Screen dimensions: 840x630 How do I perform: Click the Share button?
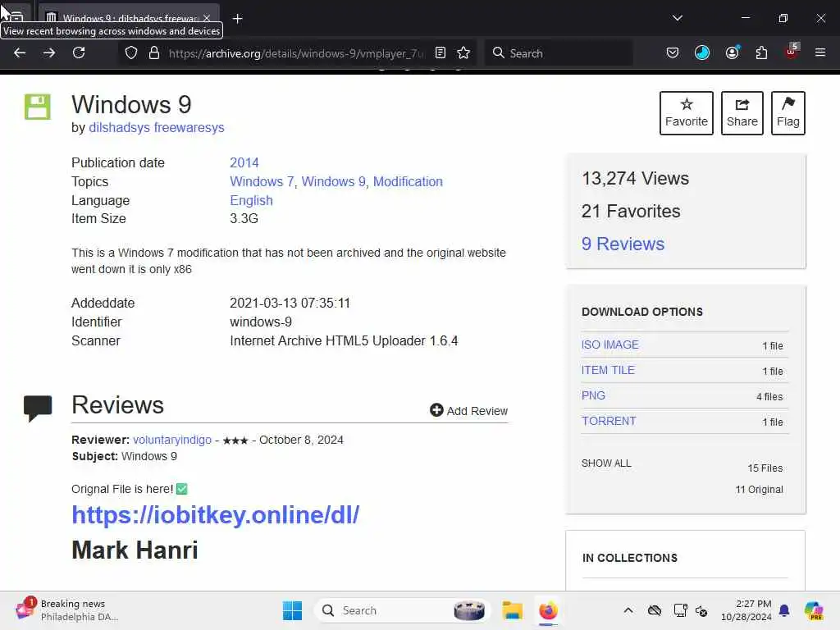tap(742, 113)
